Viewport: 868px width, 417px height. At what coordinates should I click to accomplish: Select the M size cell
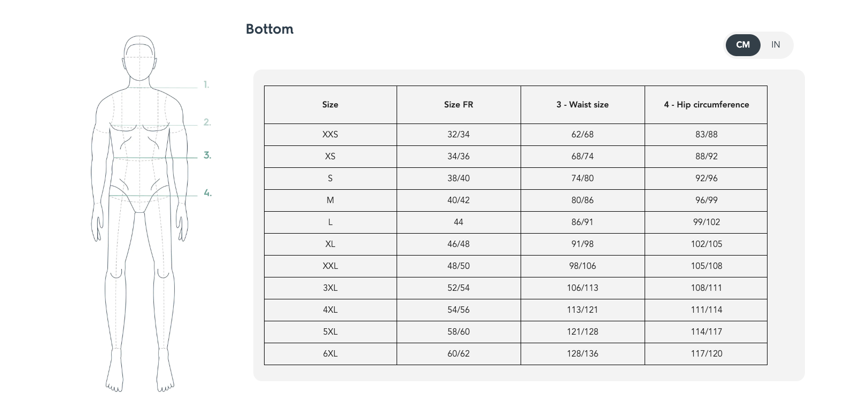click(x=330, y=200)
